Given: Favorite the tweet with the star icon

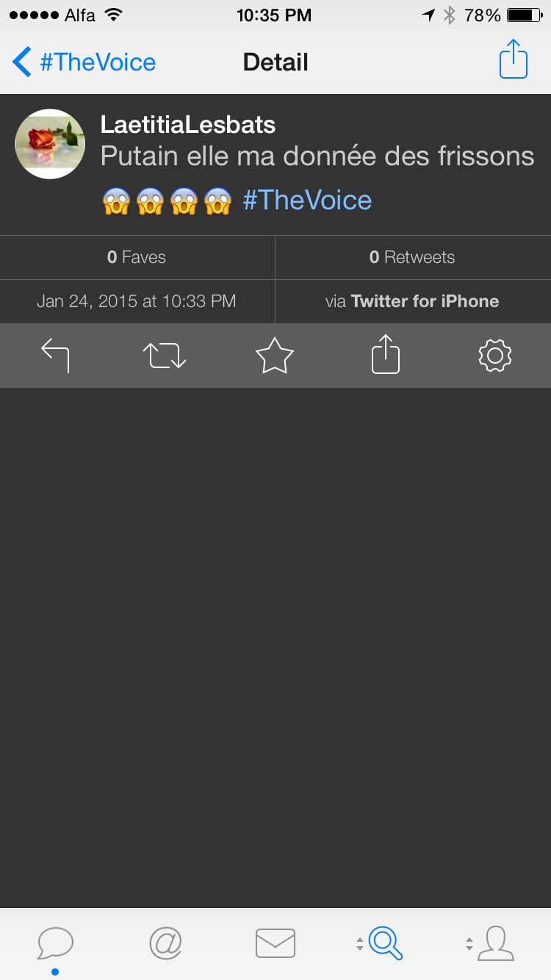Looking at the screenshot, I should (x=275, y=356).
